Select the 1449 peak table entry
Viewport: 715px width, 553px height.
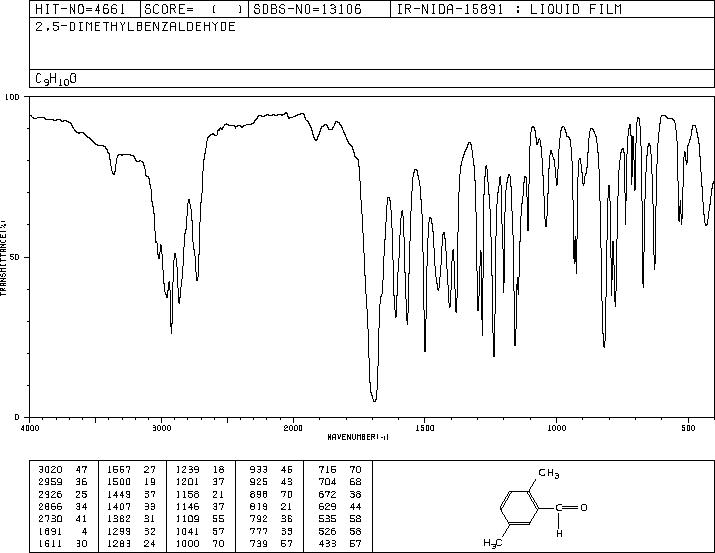131,494
